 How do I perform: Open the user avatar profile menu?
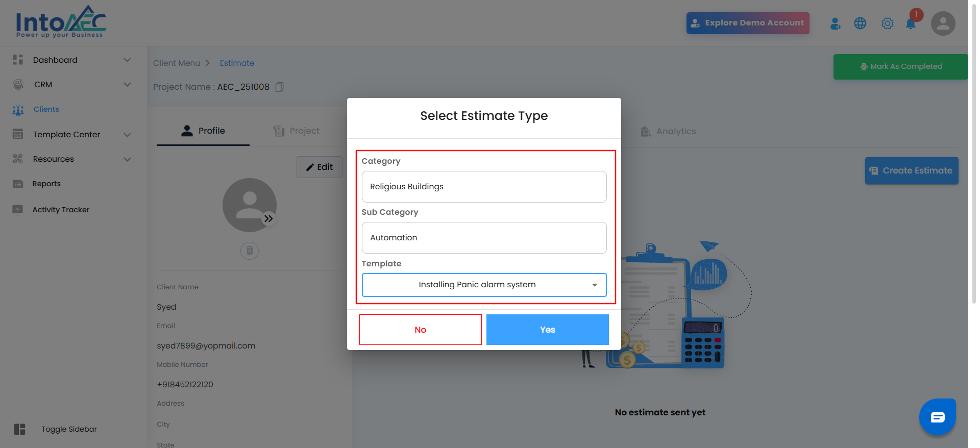943,23
